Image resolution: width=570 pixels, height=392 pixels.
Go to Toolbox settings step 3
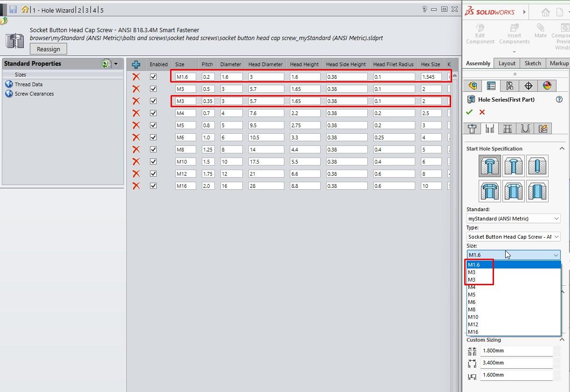coord(87,10)
